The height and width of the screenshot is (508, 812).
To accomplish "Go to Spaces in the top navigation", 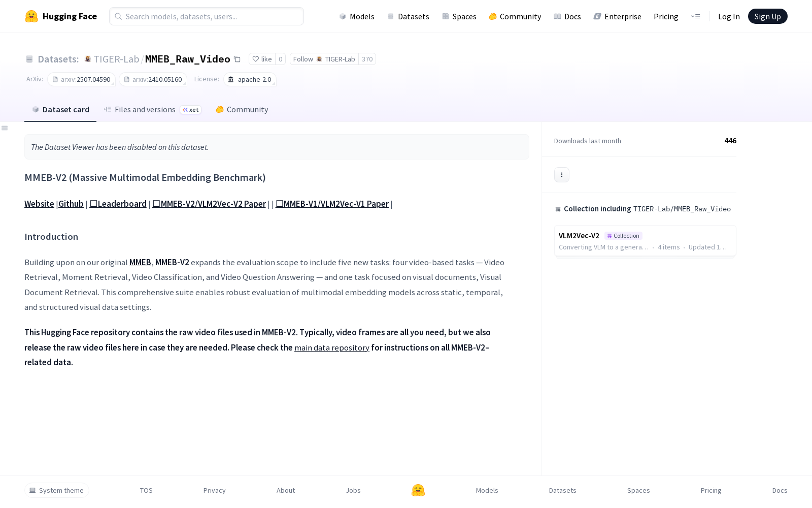I will [459, 16].
